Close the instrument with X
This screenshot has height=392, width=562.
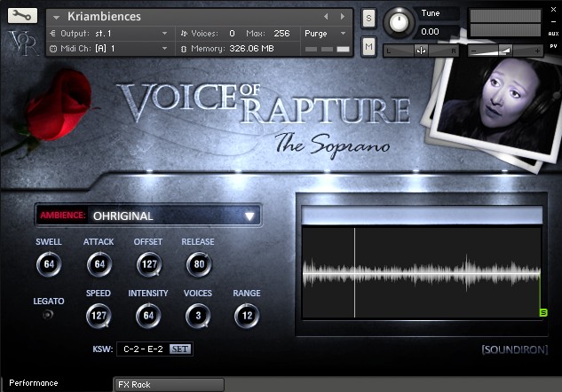(x=553, y=10)
